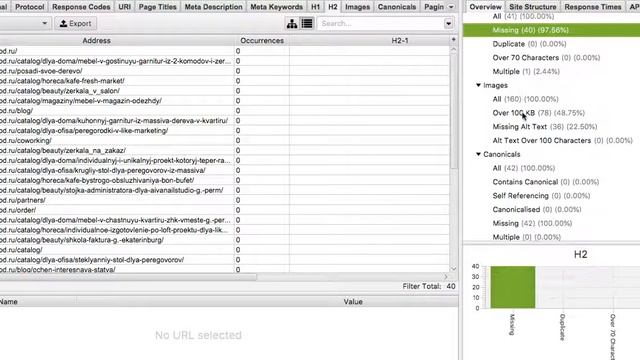Image resolution: width=640 pixels, height=360 pixels.
Task: Open the Meta Keywords tab
Action: coord(276,7)
